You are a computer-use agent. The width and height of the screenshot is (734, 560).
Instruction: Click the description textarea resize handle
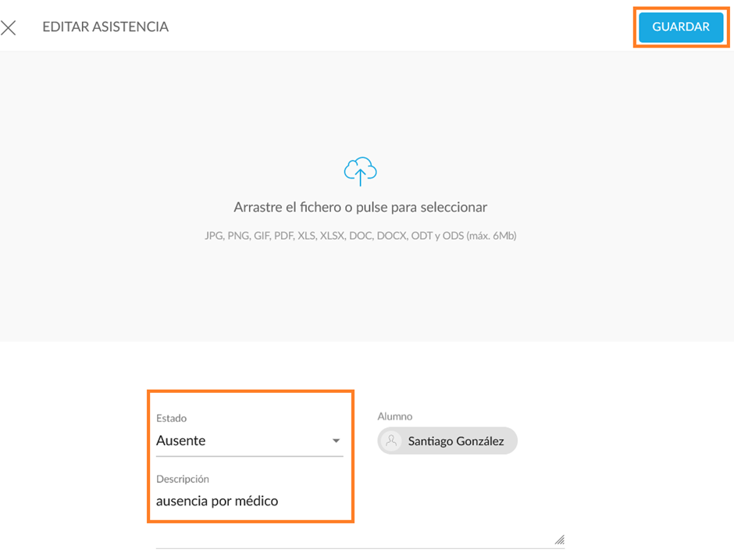(559, 539)
